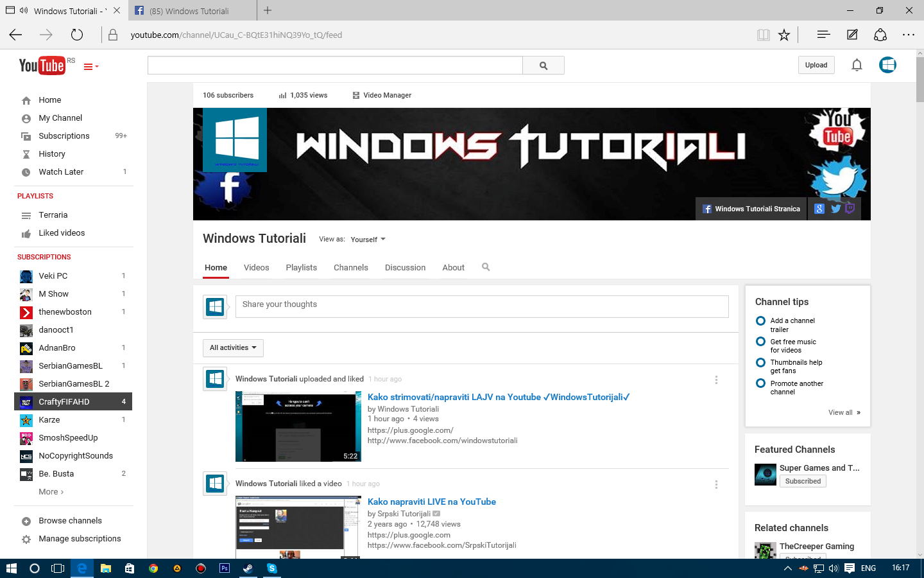This screenshot has width=924, height=578.
Task: Toggle Subscribed button for Super Games
Action: tap(803, 481)
